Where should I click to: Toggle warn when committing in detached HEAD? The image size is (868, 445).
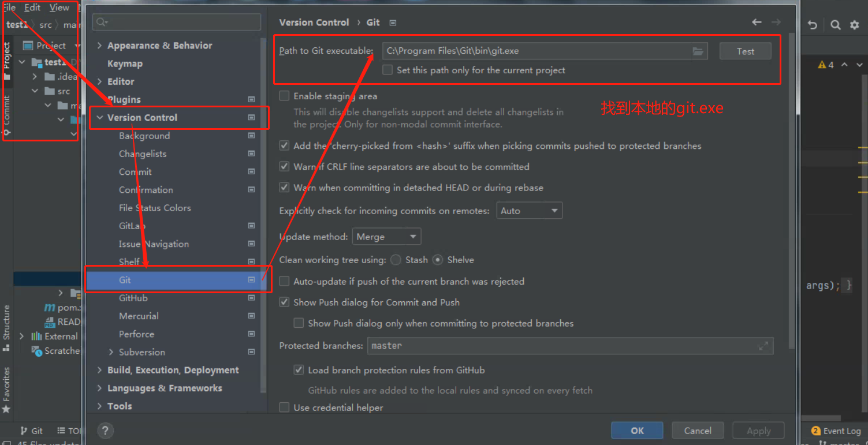pos(284,188)
